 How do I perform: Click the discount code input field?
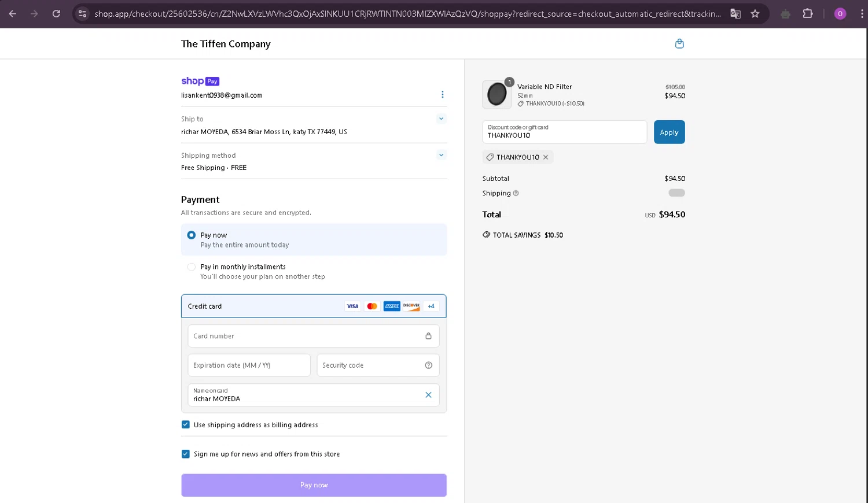tap(565, 132)
